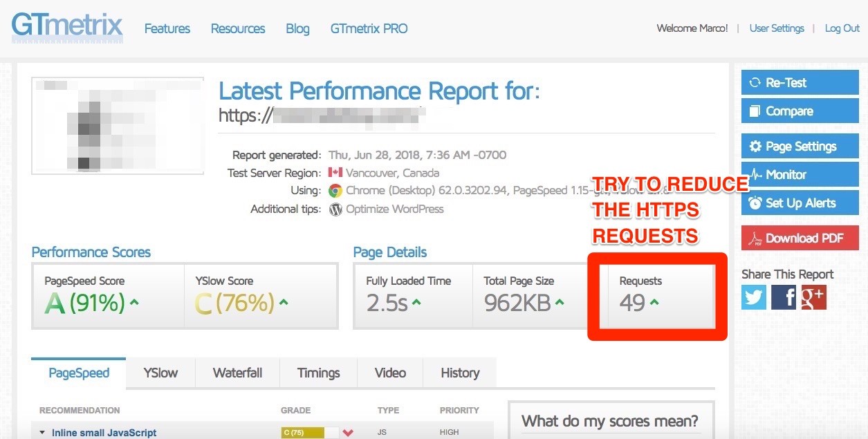
Task: Click red down arrow beside C (75) grade
Action: (348, 433)
